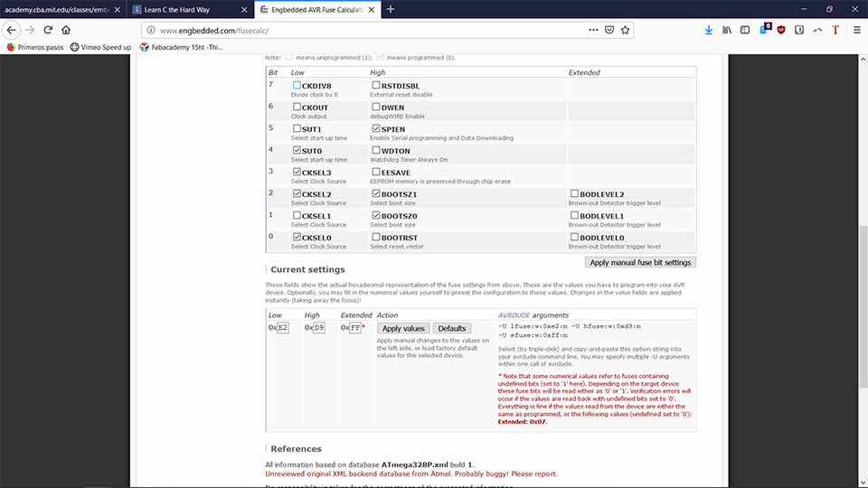Open the uBlock Origin shield icon

[x=781, y=30]
